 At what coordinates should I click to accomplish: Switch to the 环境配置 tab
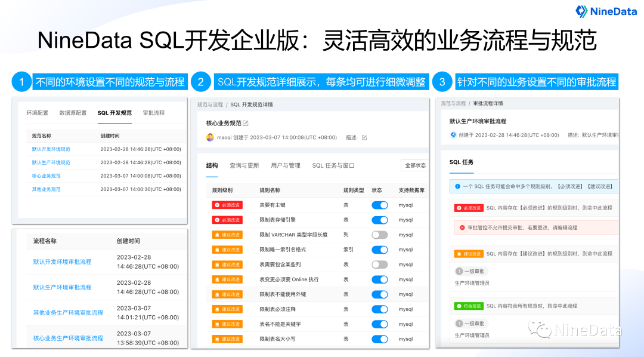pyautogui.click(x=38, y=113)
